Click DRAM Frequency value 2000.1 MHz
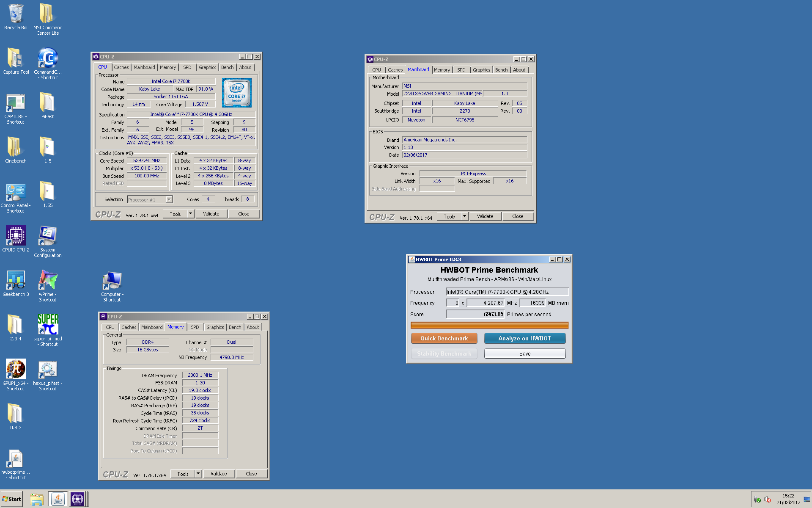 200,375
